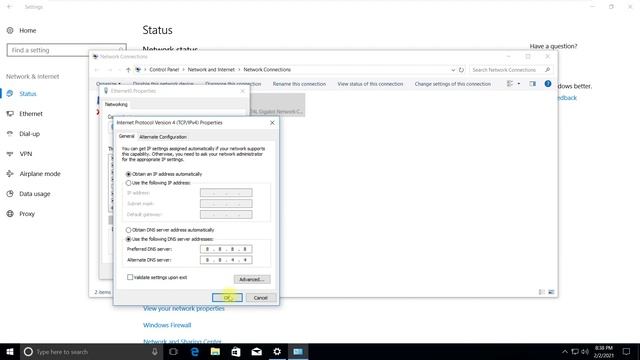Viewport: 640px width, 360px height.
Task: Open Mail app from taskbar
Action: [x=256, y=352]
